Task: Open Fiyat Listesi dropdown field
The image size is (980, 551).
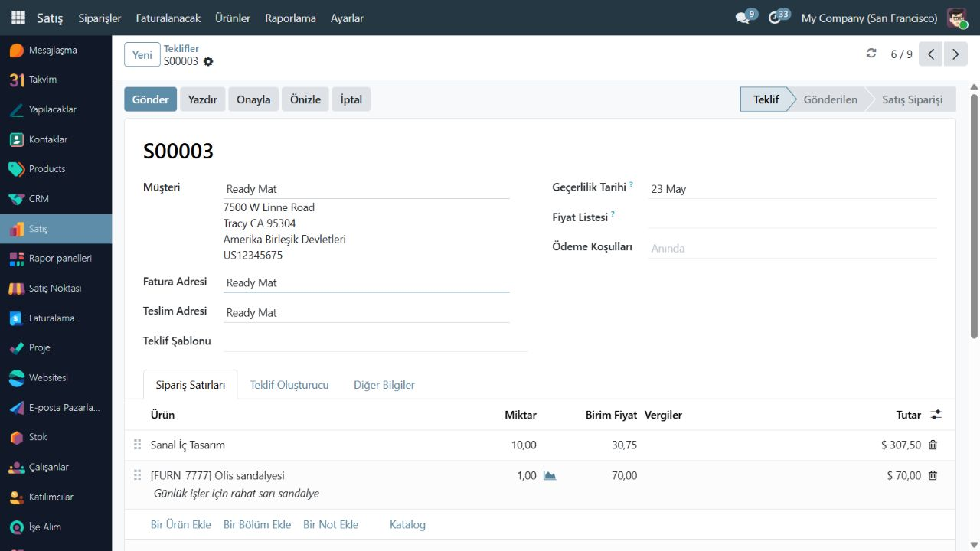Action: (792, 218)
